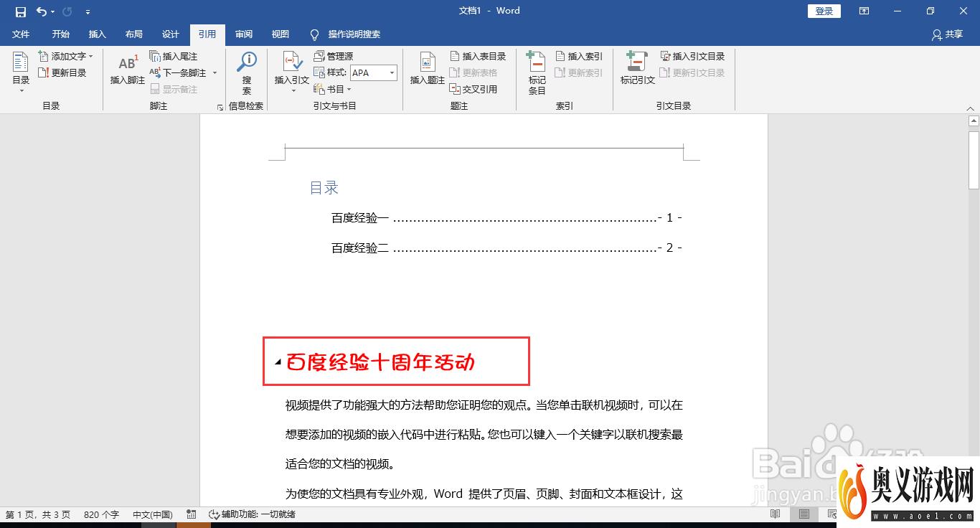Click 标记引文 to mark a citation
The width and height of the screenshot is (980, 528).
[638, 69]
